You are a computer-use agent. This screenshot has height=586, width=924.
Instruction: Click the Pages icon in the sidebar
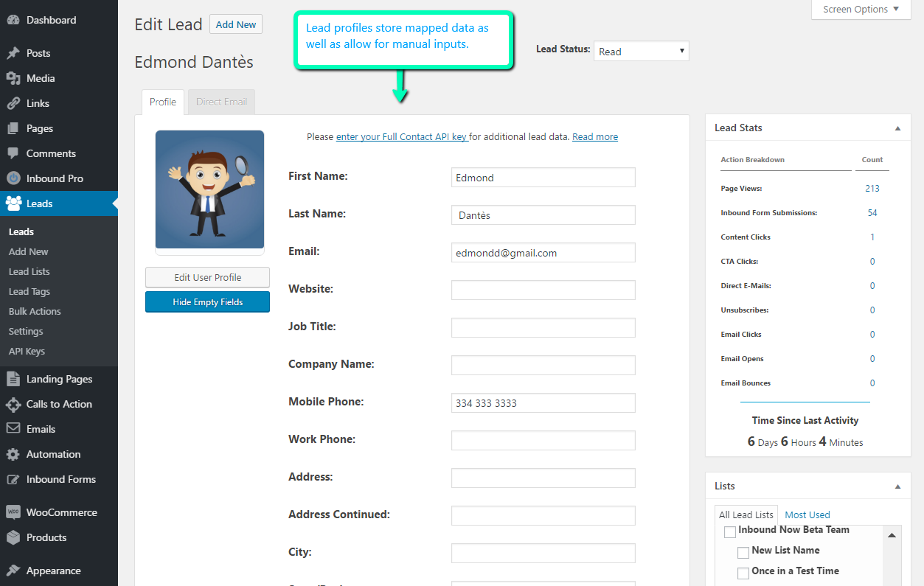click(x=13, y=128)
